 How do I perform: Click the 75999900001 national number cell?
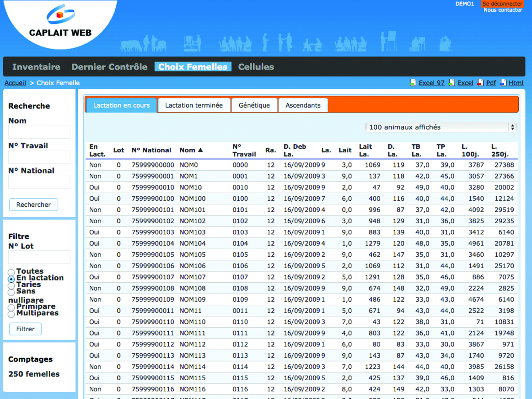153,176
